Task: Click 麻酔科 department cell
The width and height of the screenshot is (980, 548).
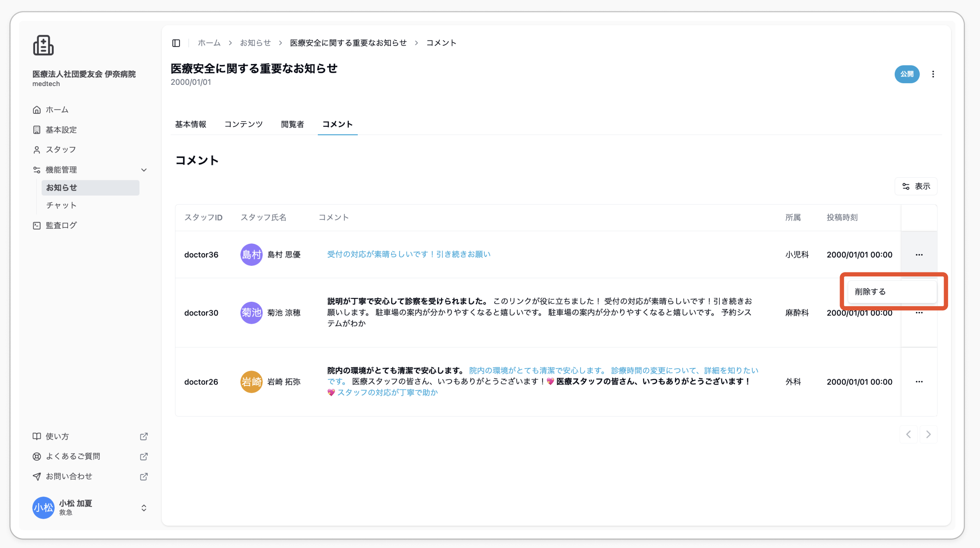Action: click(797, 313)
